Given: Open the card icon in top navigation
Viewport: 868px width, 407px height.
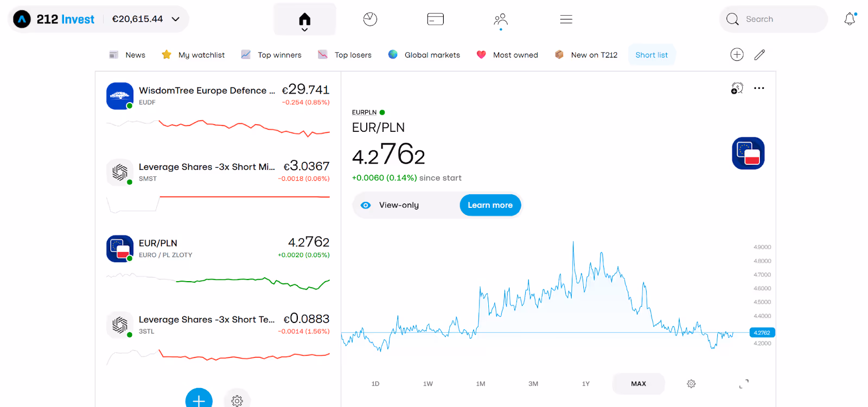Looking at the screenshot, I should (x=436, y=20).
